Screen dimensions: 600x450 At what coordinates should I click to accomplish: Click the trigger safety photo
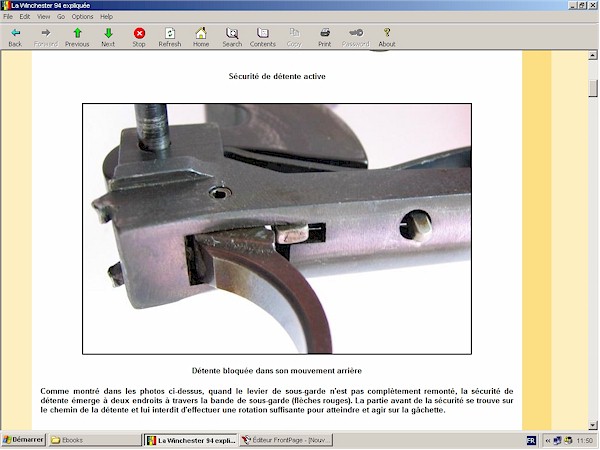276,229
